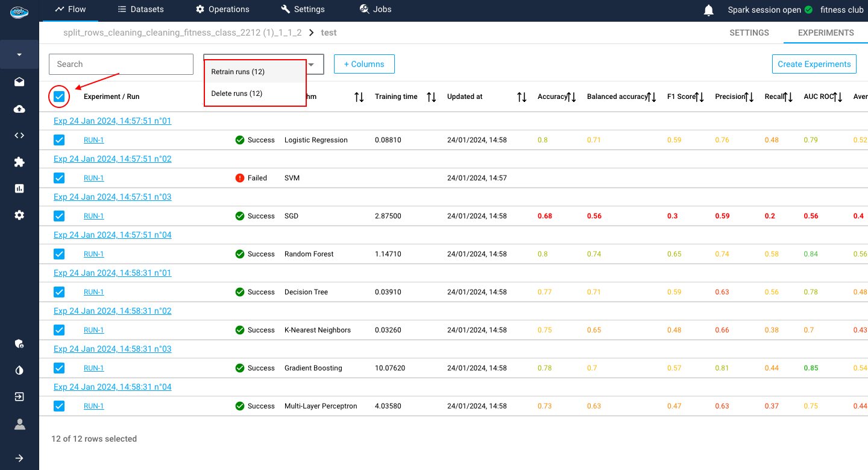This screenshot has width=868, height=470.
Task: Uncheck the select-all checkbox in table header
Action: pos(59,97)
